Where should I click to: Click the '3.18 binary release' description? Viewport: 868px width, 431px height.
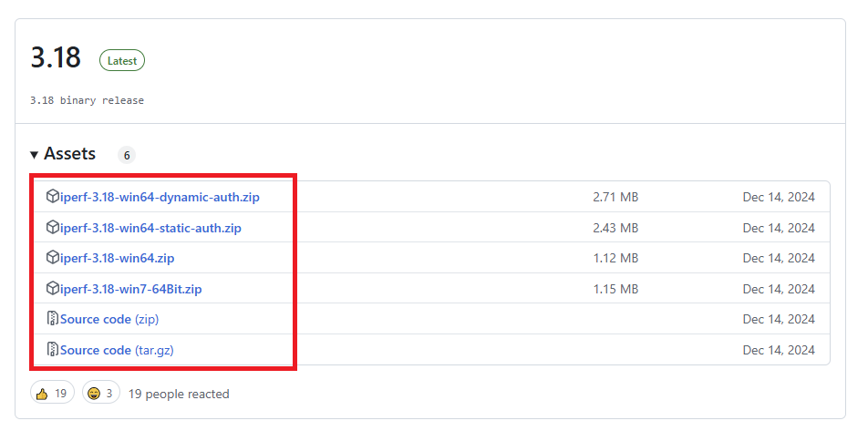coord(87,101)
